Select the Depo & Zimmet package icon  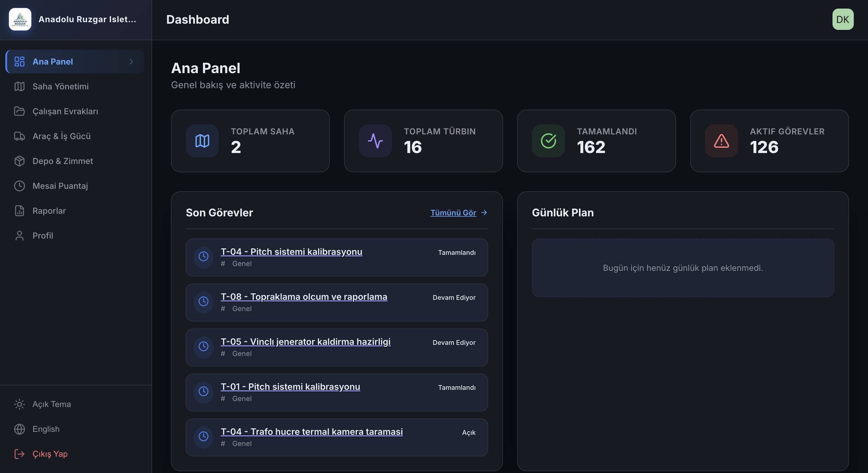coord(19,161)
